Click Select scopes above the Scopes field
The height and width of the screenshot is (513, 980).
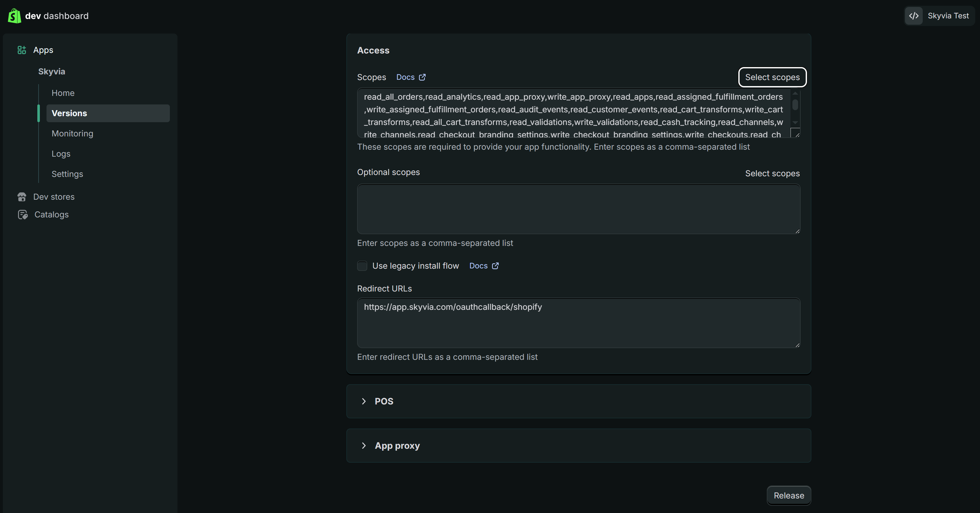pyautogui.click(x=772, y=77)
